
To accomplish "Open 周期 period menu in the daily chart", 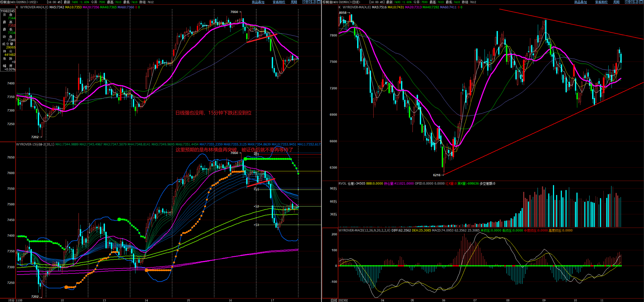I will pyautogui.click(x=616, y=2).
